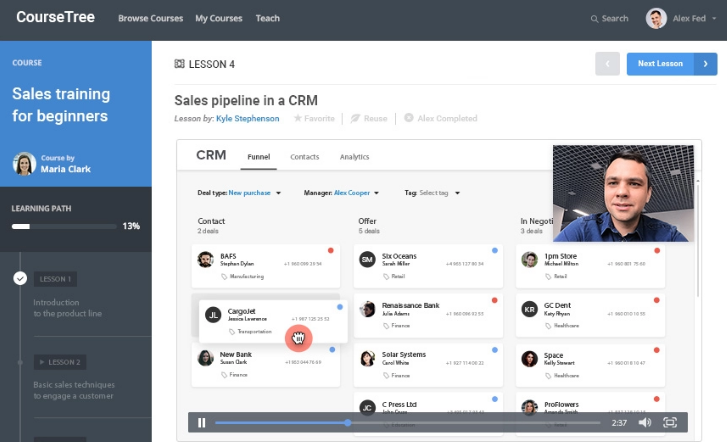Viewport: 727px width, 442px height.
Task: Click the KR avatar on GC Dent card
Action: pos(529,309)
